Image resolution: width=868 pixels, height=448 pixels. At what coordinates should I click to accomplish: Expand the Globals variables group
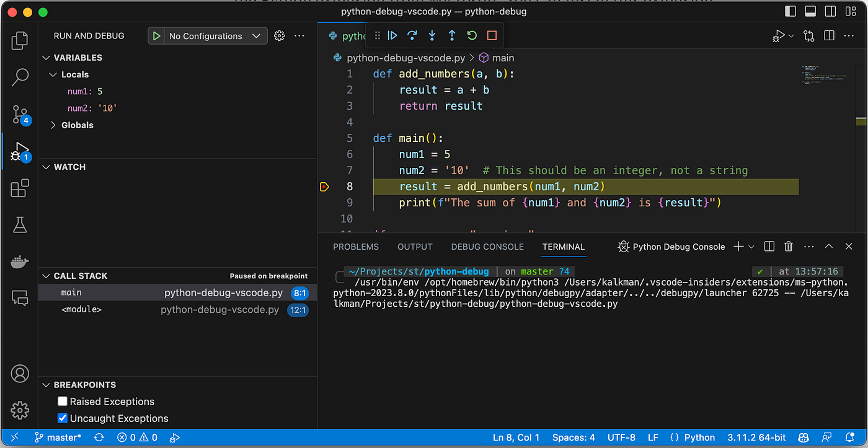pos(77,125)
